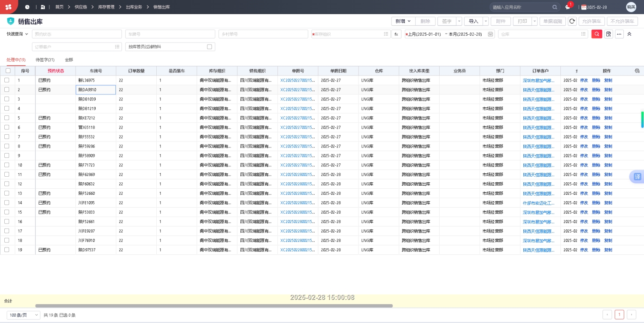
Task: Toggle the select-all checkbox in the table header
Action: [8, 71]
